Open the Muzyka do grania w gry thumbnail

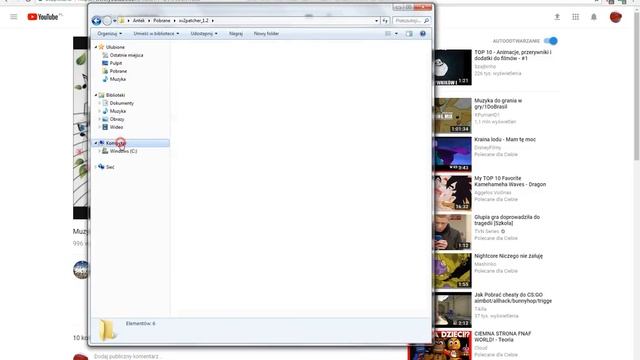point(452,116)
